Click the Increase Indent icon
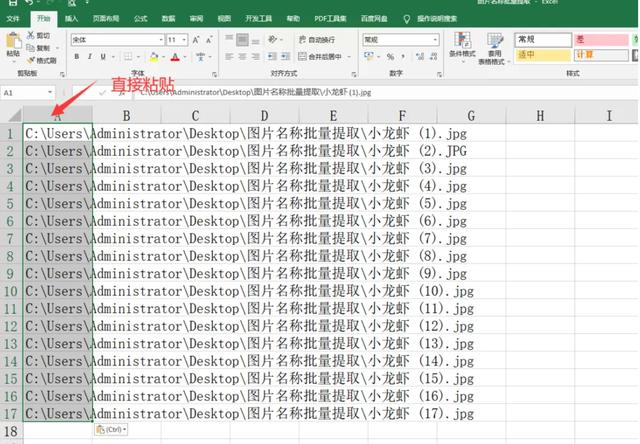This screenshot has height=444, width=640. tap(286, 57)
